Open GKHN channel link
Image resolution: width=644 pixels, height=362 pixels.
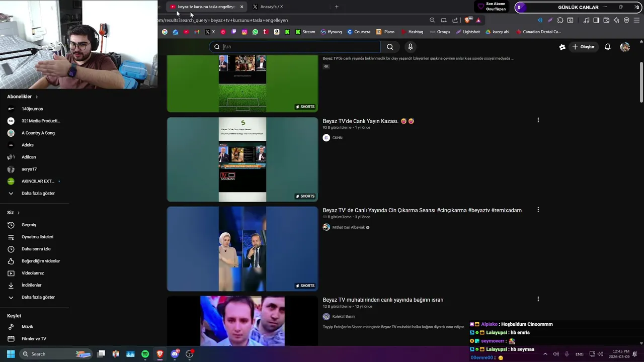click(x=337, y=138)
